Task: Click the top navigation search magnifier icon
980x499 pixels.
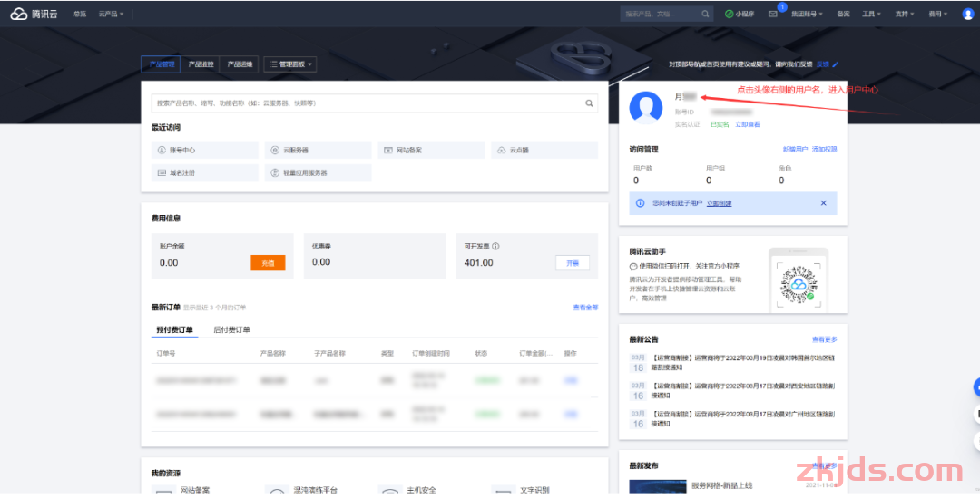Action: point(705,14)
